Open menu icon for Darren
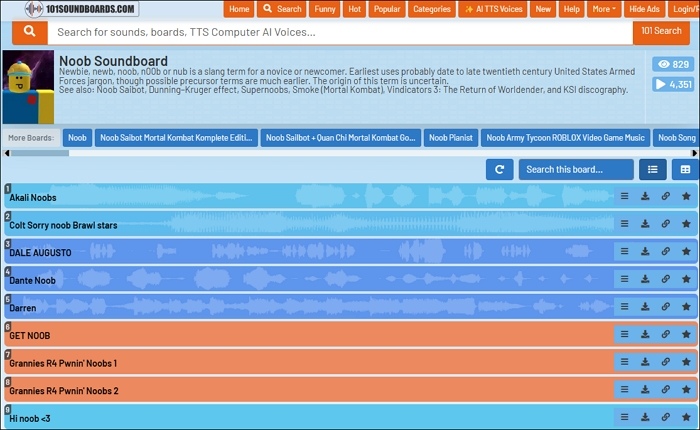Viewport: 700px width, 430px height. pos(624,307)
